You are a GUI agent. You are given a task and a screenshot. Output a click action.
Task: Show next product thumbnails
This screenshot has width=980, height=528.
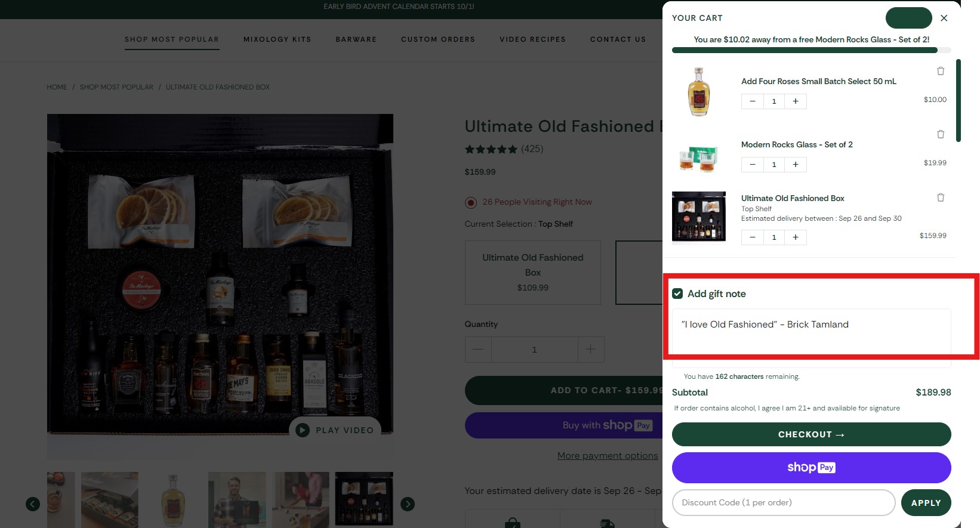(x=408, y=504)
